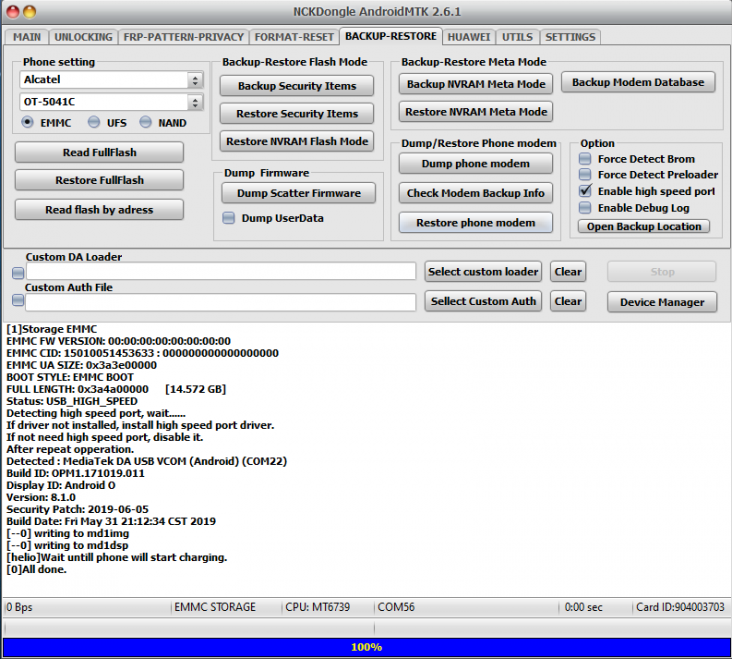Click Backup NVRAM Meta Mode button
This screenshot has width=732, height=659.
(476, 84)
